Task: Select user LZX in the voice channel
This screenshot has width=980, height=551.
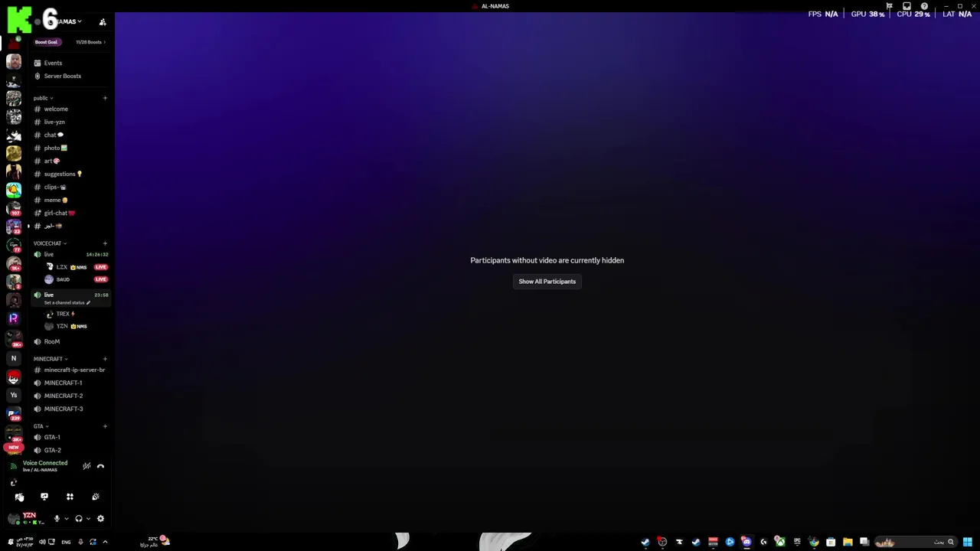Action: point(66,267)
